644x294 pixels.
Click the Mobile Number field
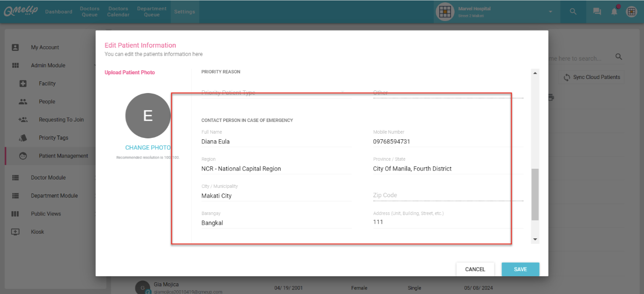pos(448,142)
